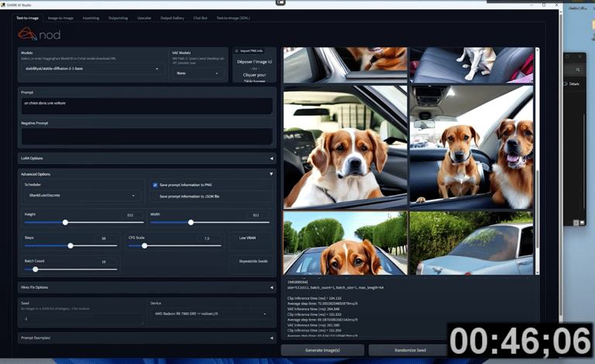Screen dimensions: 595x364
Task: Click the Width slider handle
Action: click(191, 222)
